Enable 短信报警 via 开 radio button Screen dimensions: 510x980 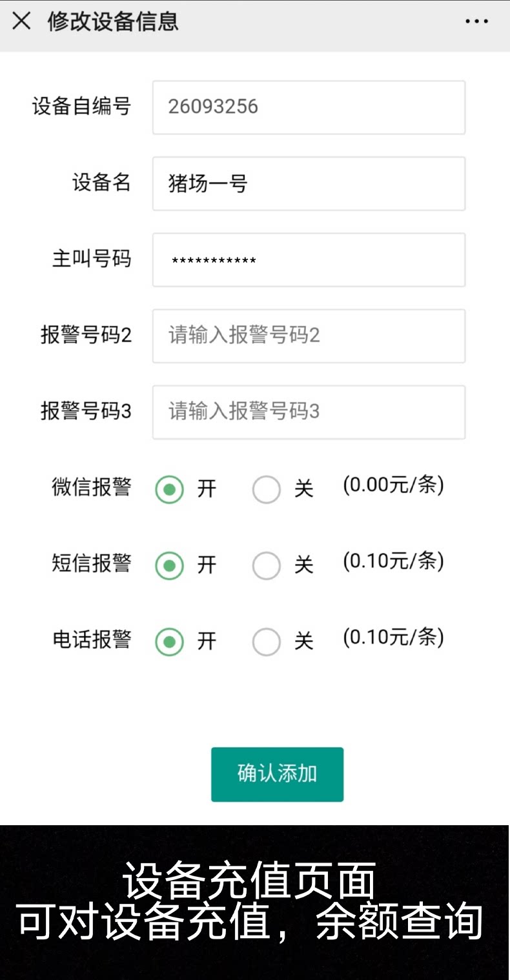coord(169,566)
